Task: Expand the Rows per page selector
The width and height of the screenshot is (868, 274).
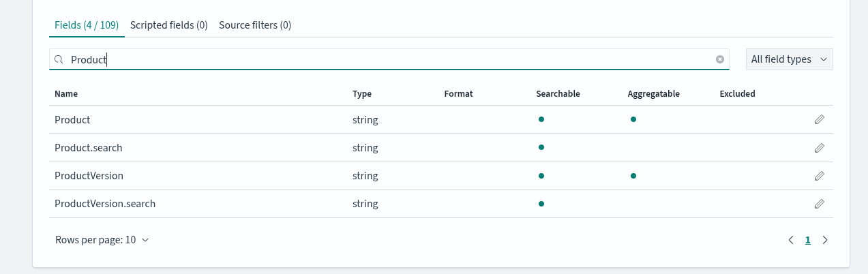Action: 102,240
